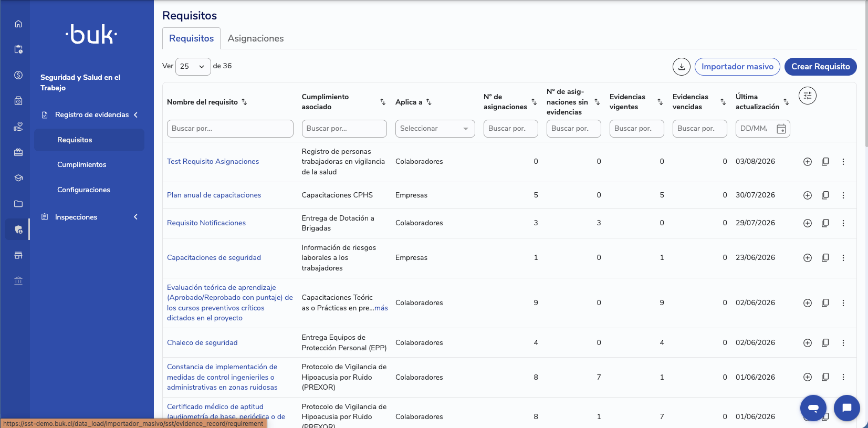Open Chaleco de seguridad link
This screenshot has height=428, width=868.
point(202,343)
